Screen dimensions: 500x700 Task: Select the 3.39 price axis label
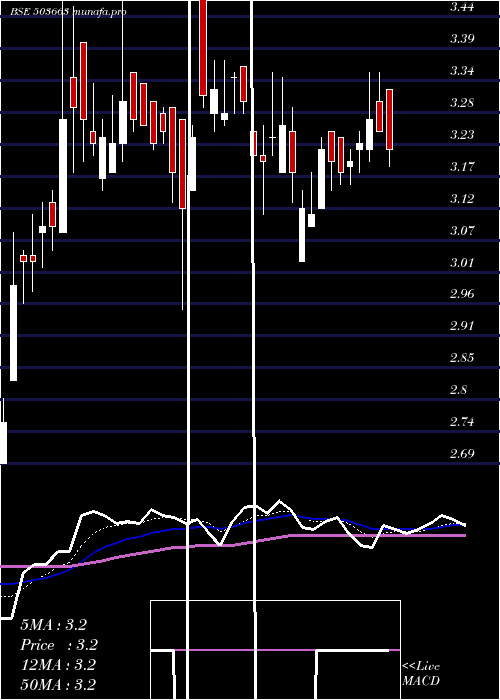tap(462, 38)
